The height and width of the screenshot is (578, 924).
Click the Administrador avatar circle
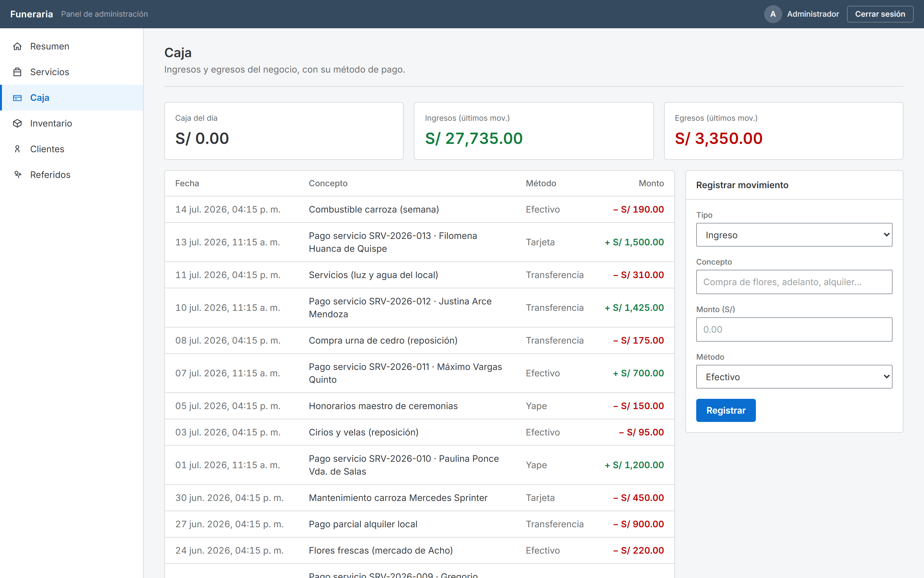pos(773,14)
